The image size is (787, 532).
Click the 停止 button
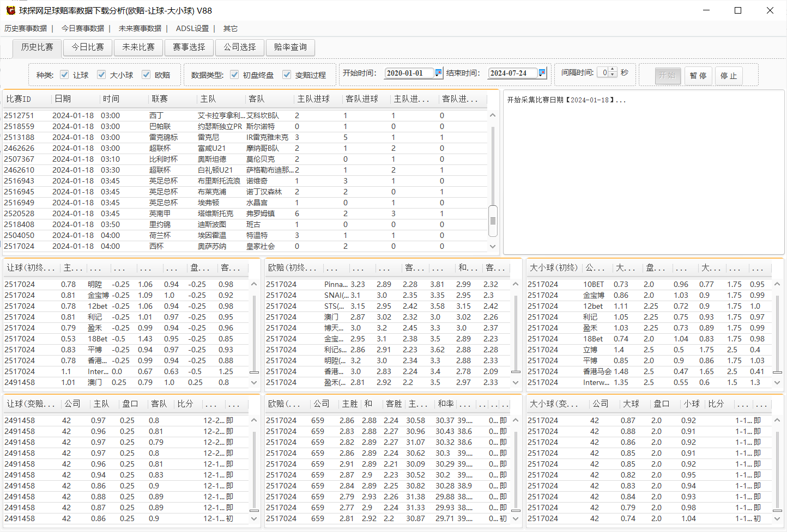pos(729,75)
